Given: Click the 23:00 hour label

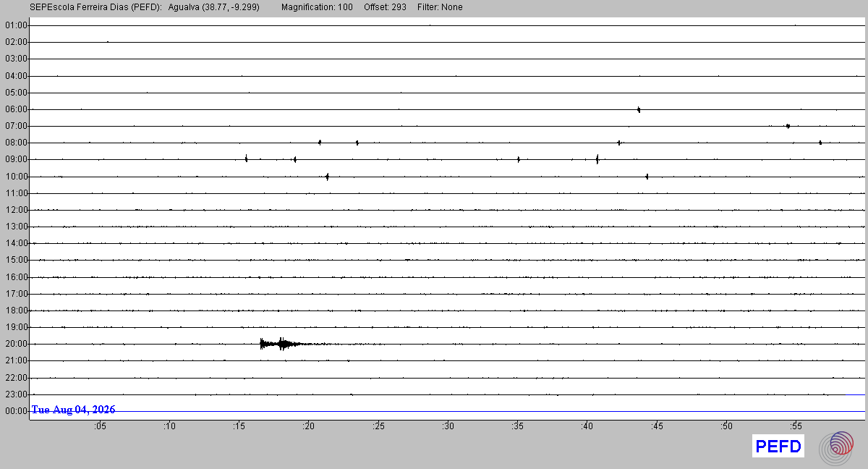Looking at the screenshot, I should (x=16, y=394).
